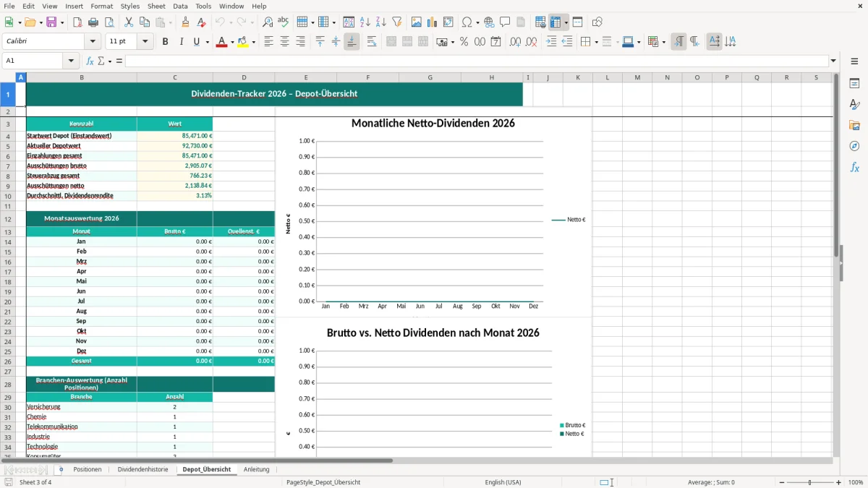Click the Save document icon
The image size is (868, 488).
[51, 22]
